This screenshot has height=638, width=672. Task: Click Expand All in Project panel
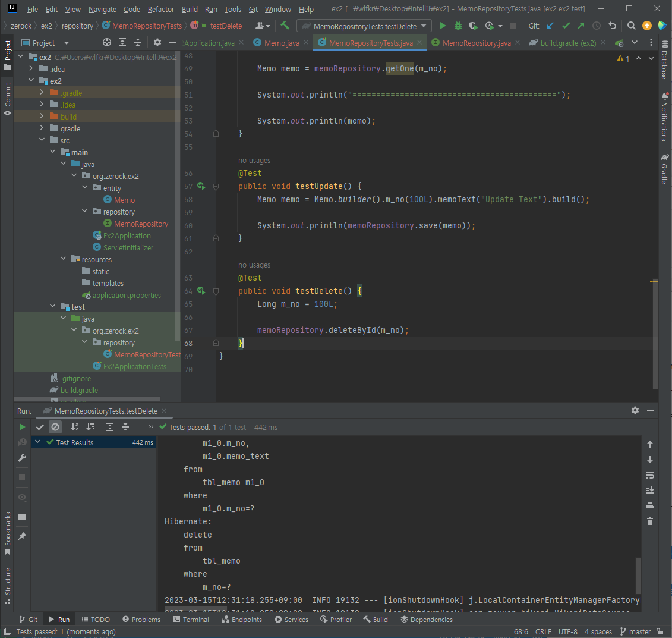point(122,42)
